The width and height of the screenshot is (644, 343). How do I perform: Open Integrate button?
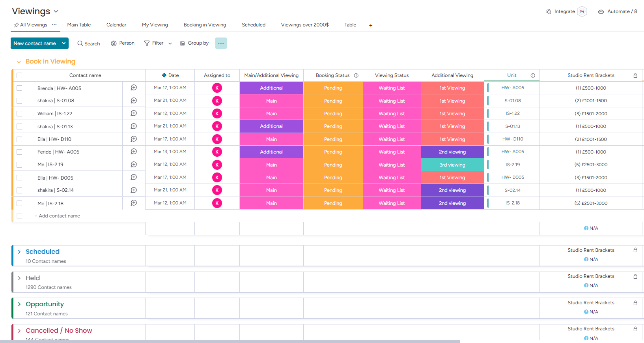pyautogui.click(x=560, y=11)
